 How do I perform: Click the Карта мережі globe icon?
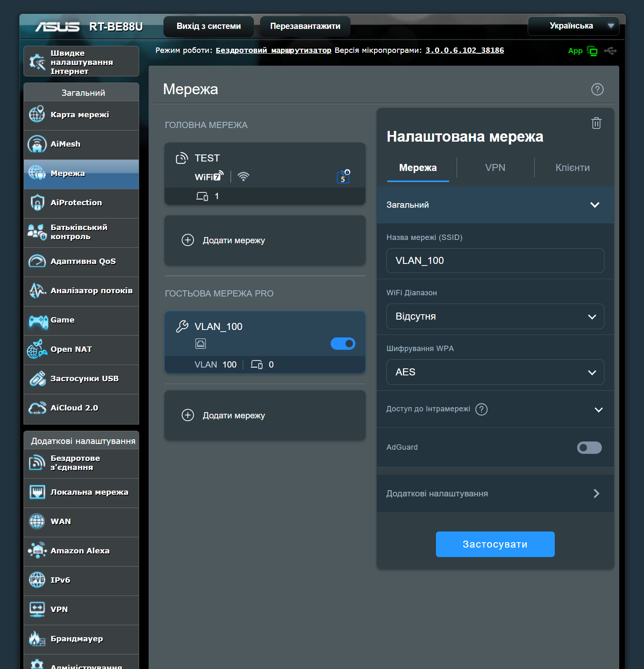pyautogui.click(x=37, y=114)
